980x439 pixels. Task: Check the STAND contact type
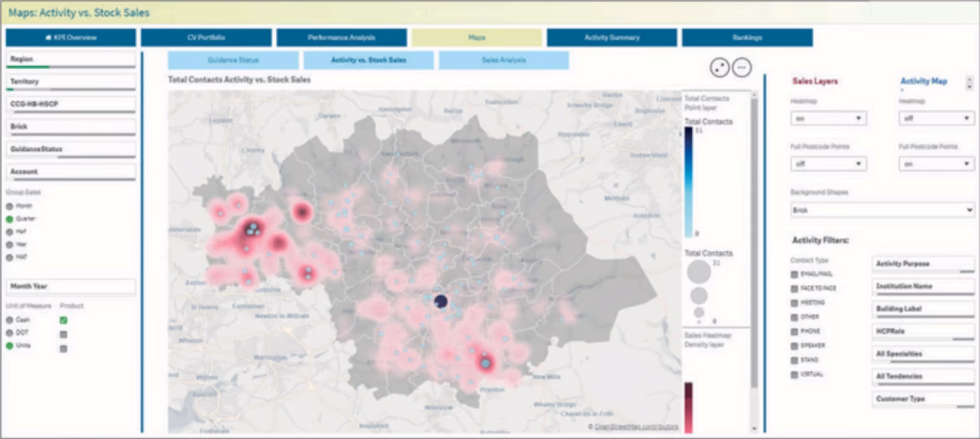pyautogui.click(x=794, y=360)
